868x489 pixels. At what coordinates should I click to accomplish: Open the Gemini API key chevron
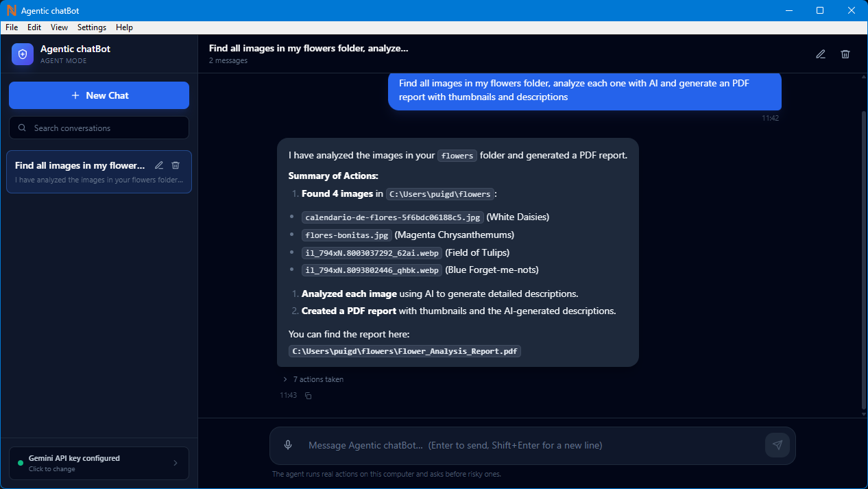tap(175, 463)
